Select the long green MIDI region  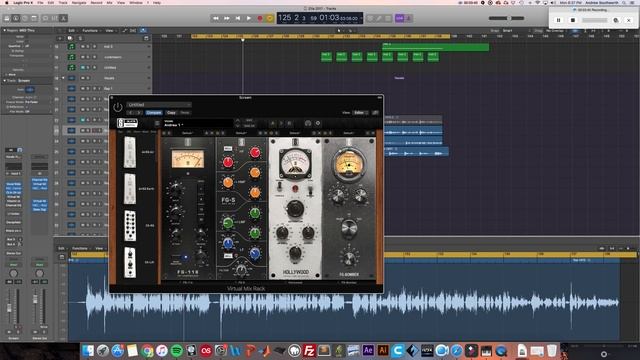tap(435, 47)
